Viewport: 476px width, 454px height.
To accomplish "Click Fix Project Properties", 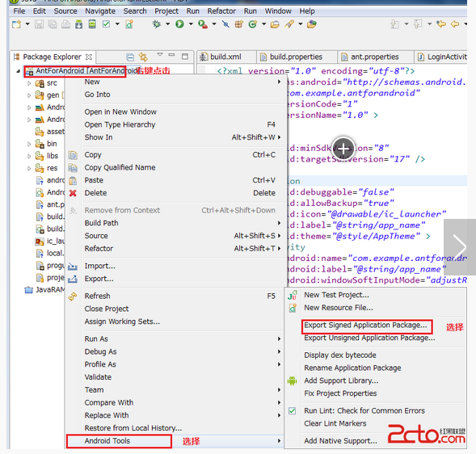I will 340,393.
